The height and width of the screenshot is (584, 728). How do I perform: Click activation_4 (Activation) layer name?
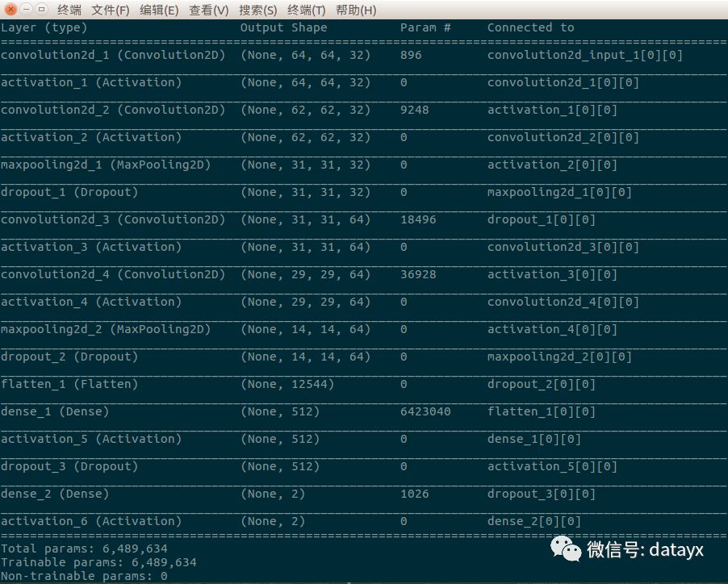tap(91, 302)
